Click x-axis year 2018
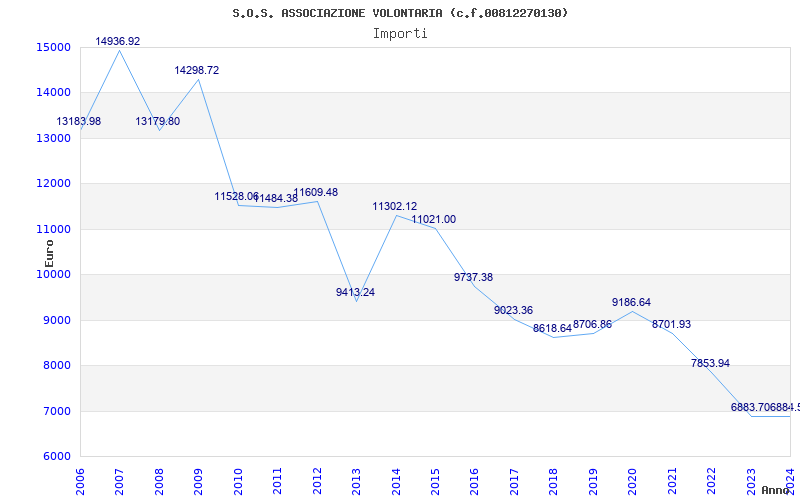The image size is (800, 500). pos(554,482)
